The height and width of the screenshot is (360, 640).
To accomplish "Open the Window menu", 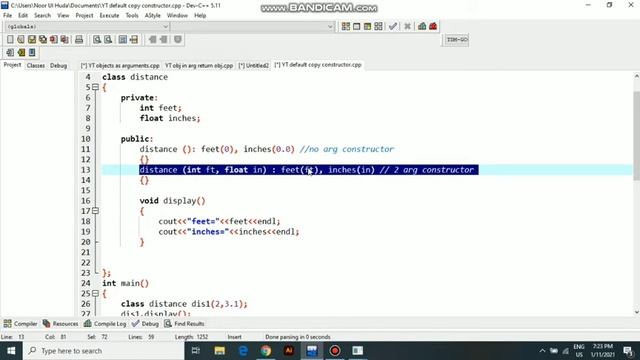I will (x=177, y=16).
